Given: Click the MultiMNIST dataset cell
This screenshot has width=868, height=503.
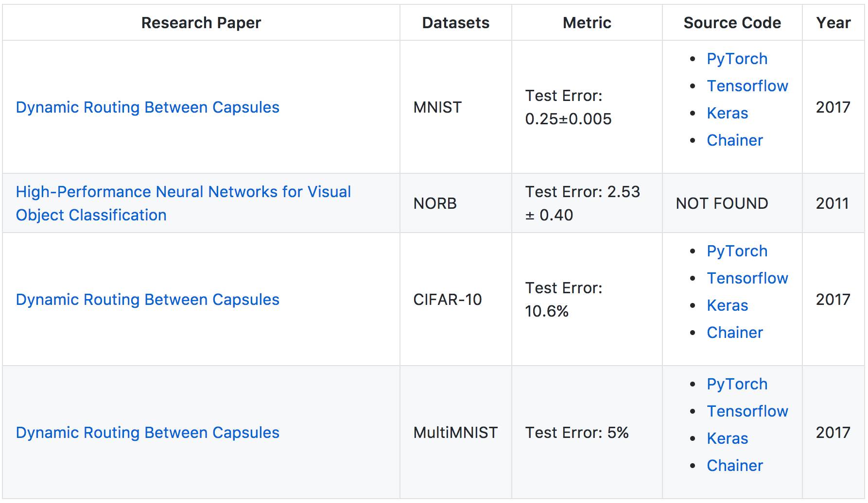Looking at the screenshot, I should pos(455,433).
